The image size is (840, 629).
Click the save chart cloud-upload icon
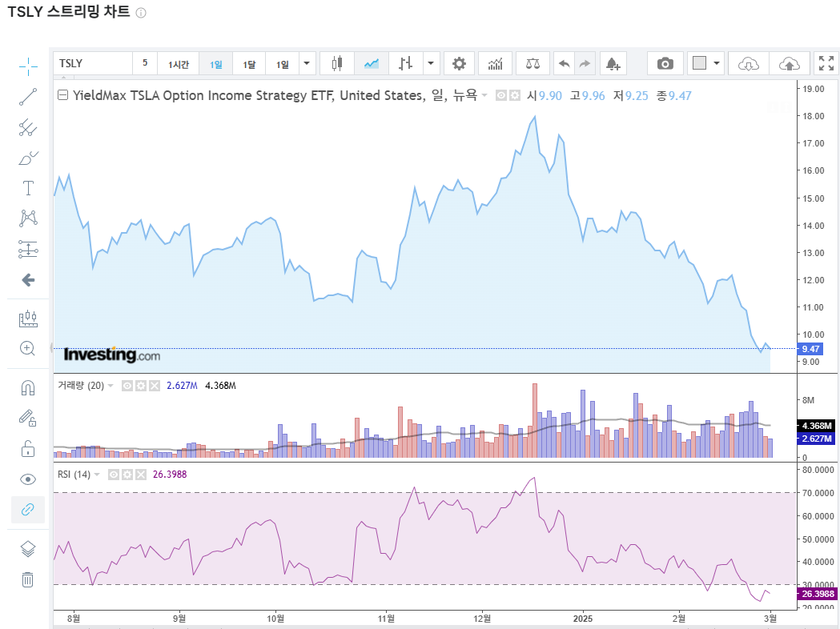click(789, 64)
